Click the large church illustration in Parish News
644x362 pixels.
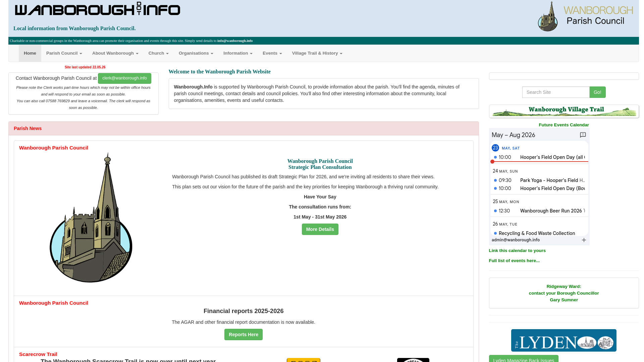(x=91, y=218)
